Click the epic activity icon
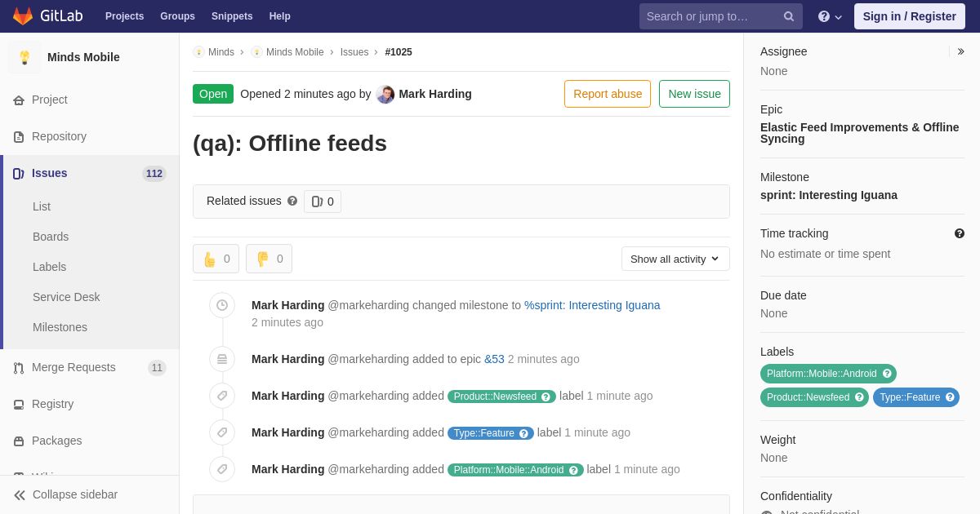Image resolution: width=980 pixels, height=514 pixels. pos(222,359)
